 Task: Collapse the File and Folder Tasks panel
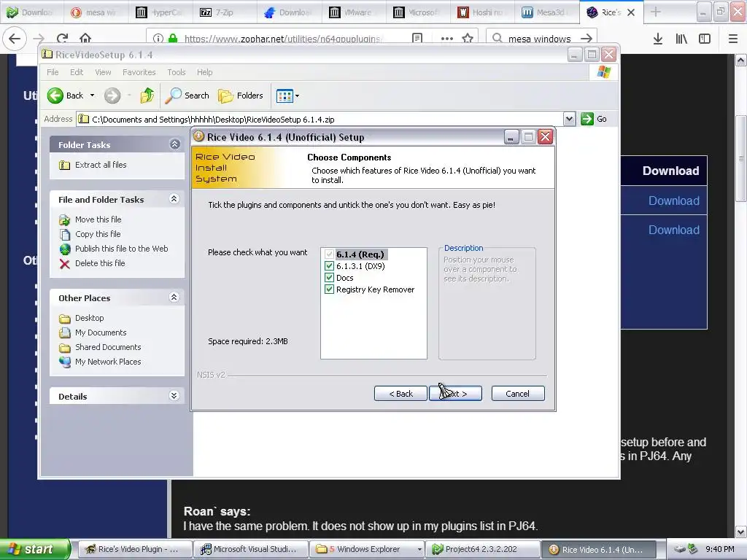174,199
